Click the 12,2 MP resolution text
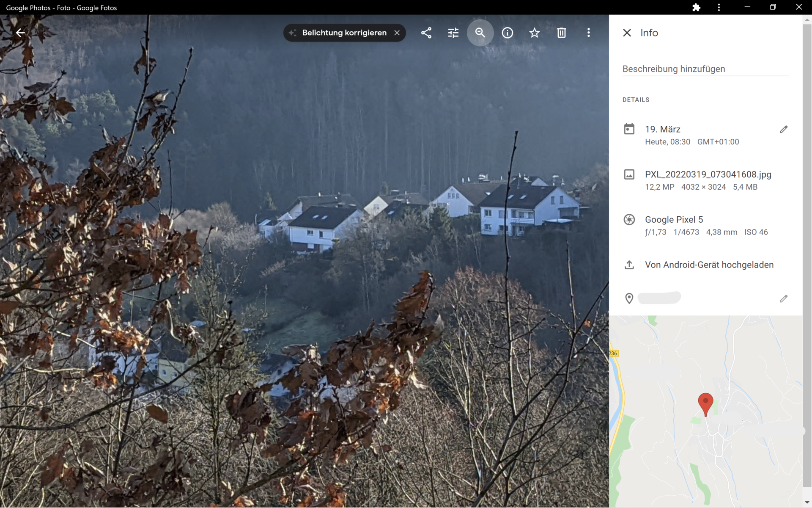The width and height of the screenshot is (812, 508). click(659, 187)
